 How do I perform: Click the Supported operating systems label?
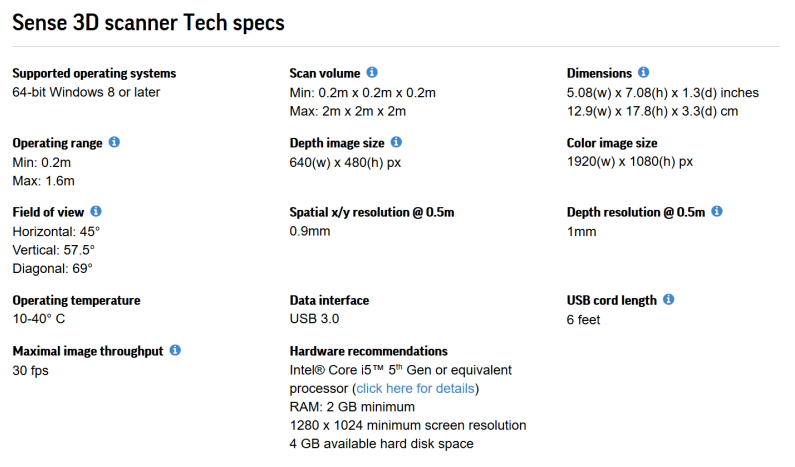(x=94, y=74)
